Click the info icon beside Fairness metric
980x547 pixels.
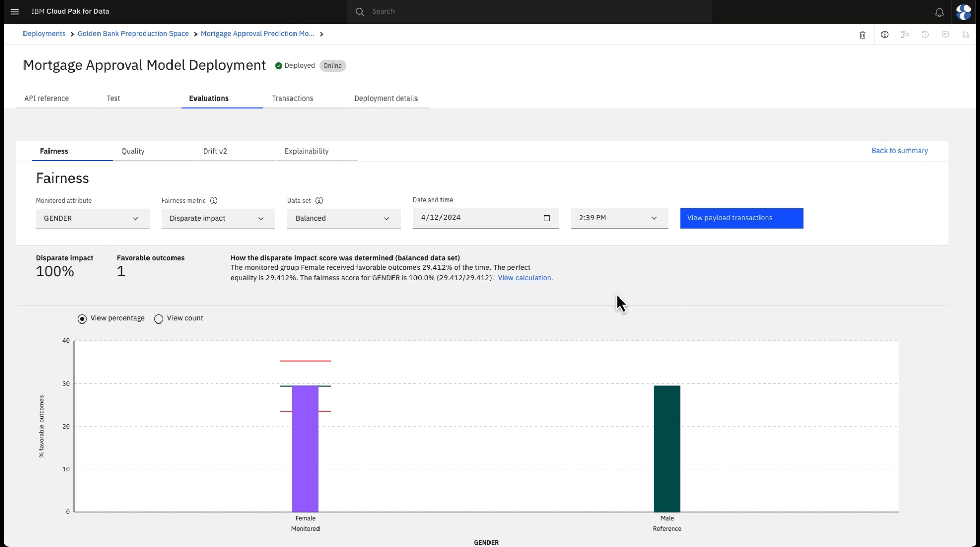point(214,201)
